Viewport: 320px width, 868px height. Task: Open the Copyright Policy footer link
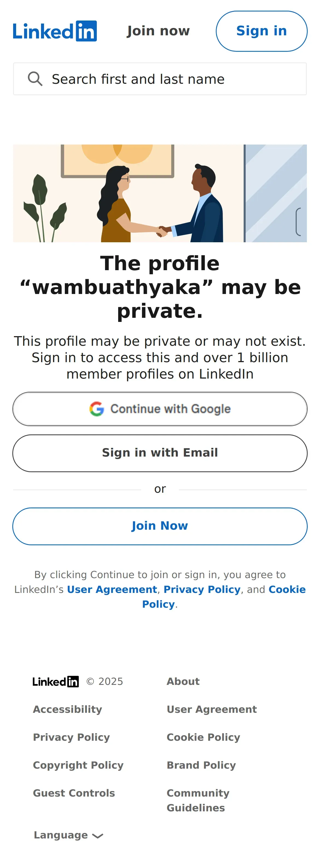[x=78, y=765]
